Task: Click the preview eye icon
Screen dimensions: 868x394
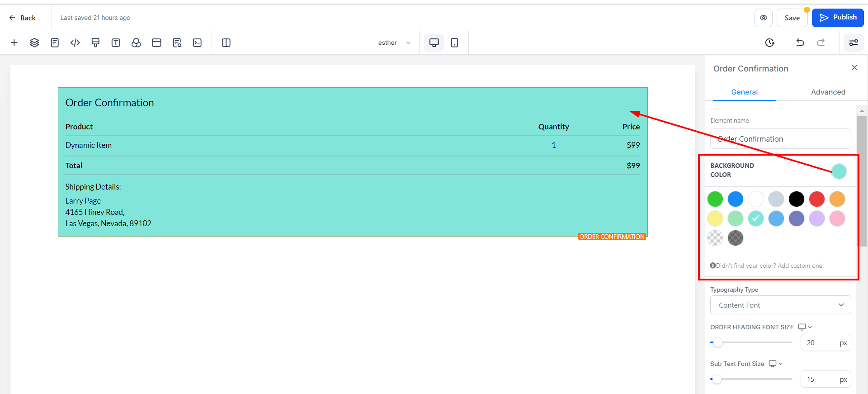Action: (x=763, y=18)
